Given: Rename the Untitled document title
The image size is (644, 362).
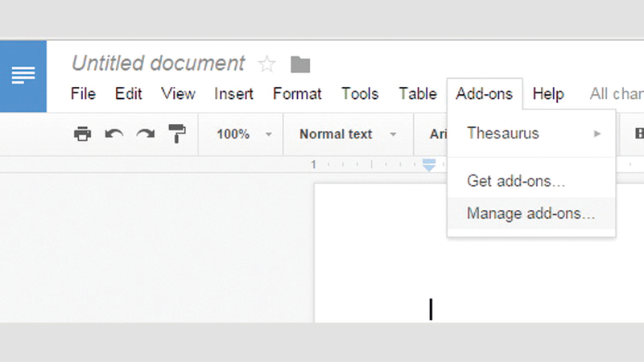Looking at the screenshot, I should click(158, 64).
